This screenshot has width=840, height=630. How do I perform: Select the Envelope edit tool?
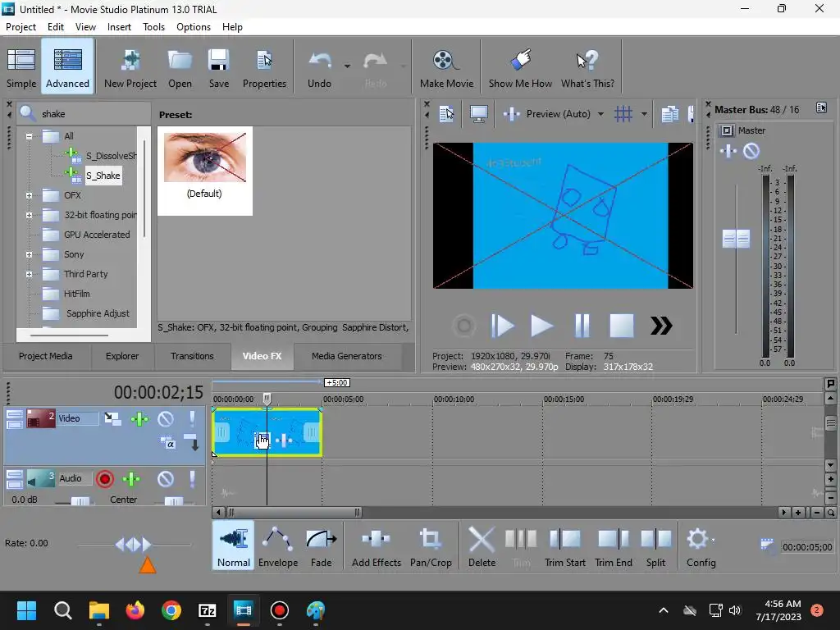(x=278, y=547)
